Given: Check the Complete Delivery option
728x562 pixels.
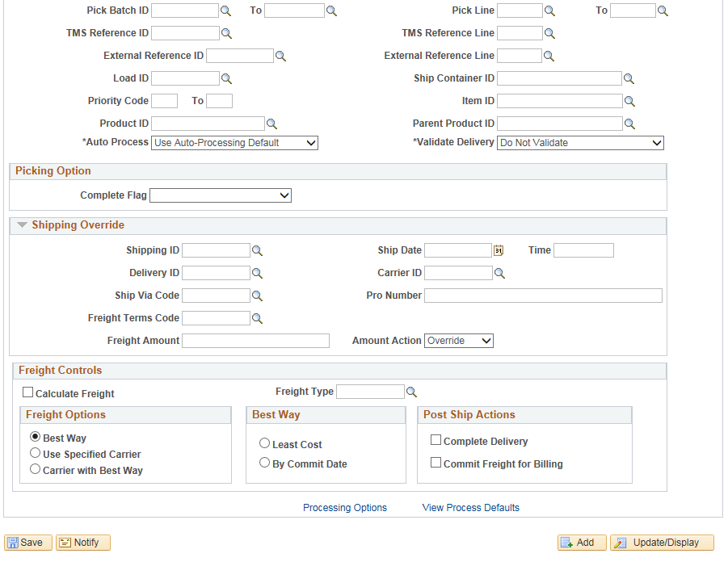Looking at the screenshot, I should pos(436,440).
